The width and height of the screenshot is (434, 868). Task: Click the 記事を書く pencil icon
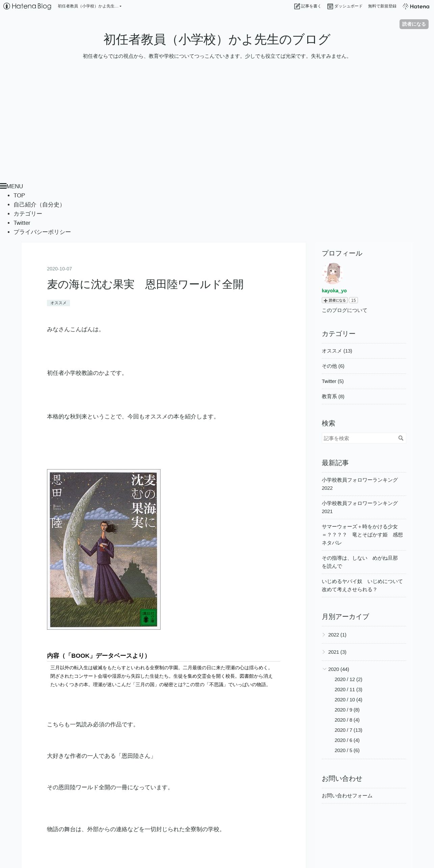[x=297, y=6]
